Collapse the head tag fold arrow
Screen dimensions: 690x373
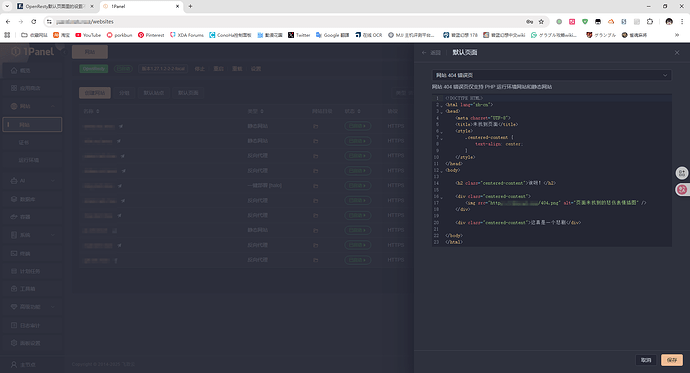[441, 112]
